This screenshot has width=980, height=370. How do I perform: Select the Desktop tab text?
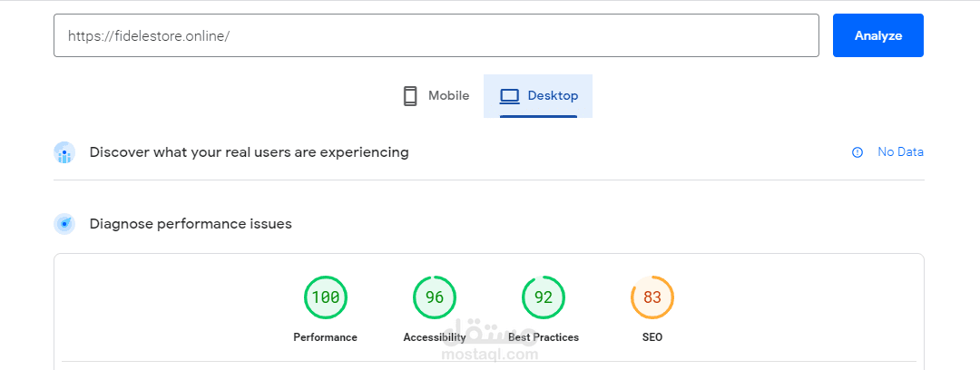click(553, 96)
